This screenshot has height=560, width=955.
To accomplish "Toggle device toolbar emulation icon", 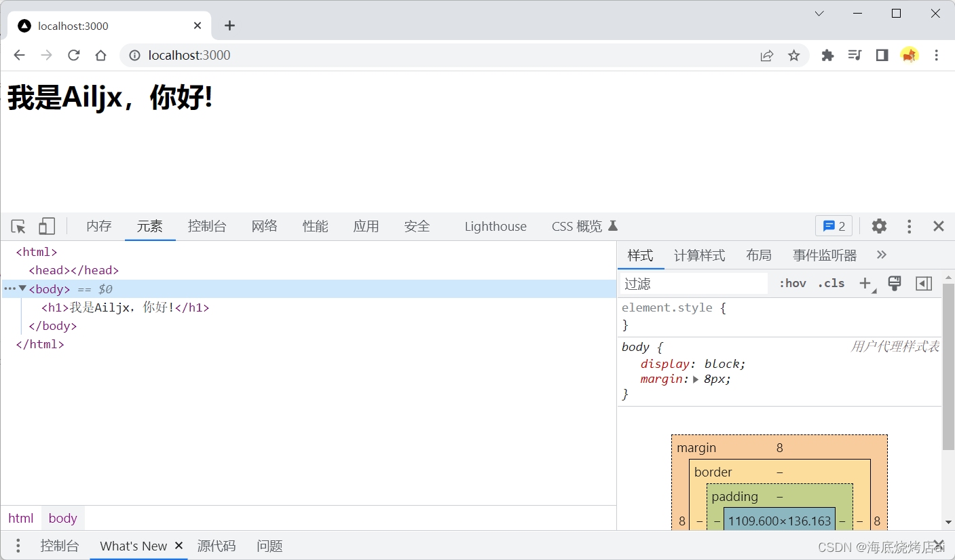I will [x=46, y=227].
